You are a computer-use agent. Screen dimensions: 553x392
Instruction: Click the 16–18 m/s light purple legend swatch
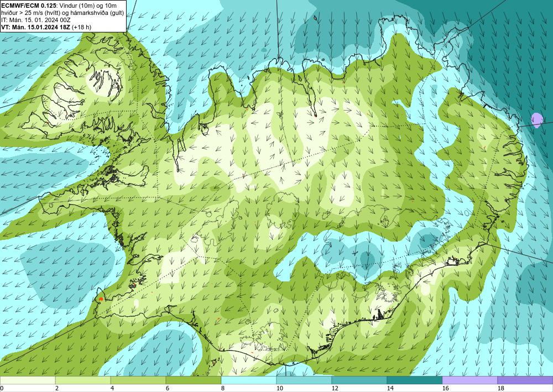[x=469, y=380]
